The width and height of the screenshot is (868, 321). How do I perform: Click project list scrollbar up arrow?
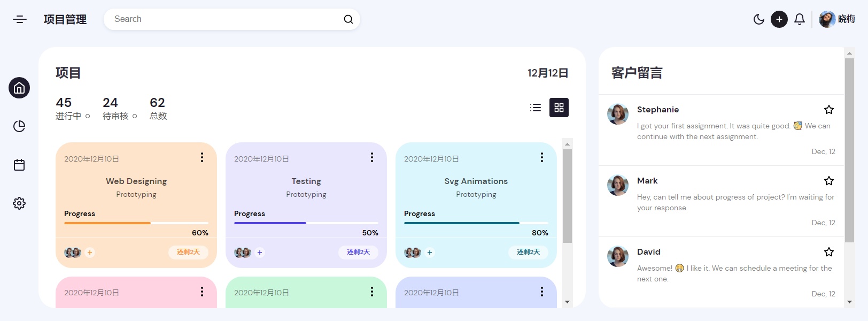tap(568, 144)
